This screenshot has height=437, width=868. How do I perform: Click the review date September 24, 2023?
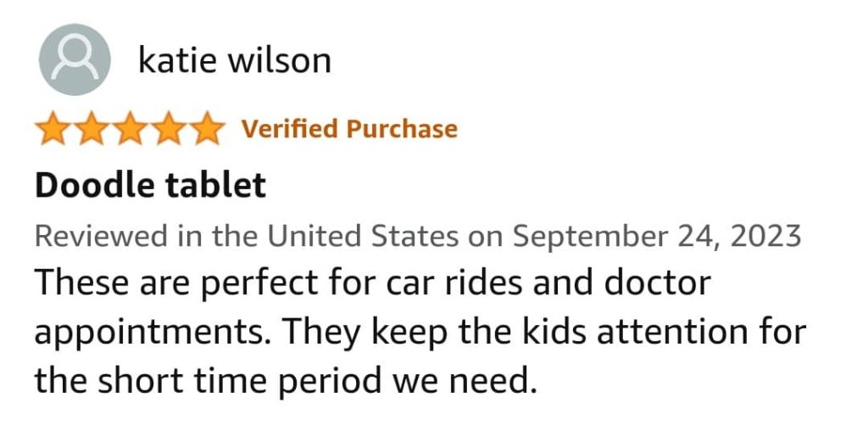pos(657,237)
